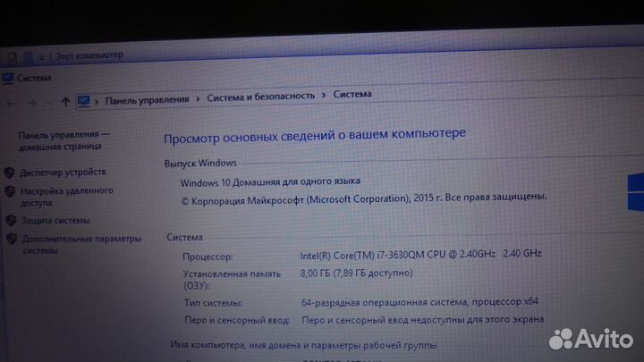The image size is (644, 362).
Task: Click shield icon beside Дополнительные параметры системы
Action: click(x=12, y=239)
